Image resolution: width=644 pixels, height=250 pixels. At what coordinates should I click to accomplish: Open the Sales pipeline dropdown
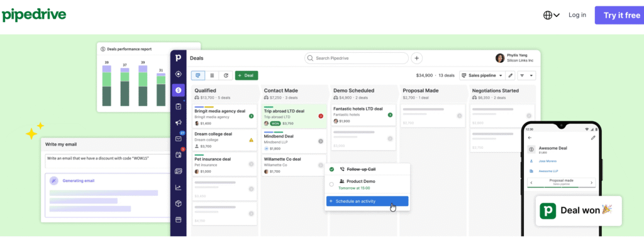(482, 75)
